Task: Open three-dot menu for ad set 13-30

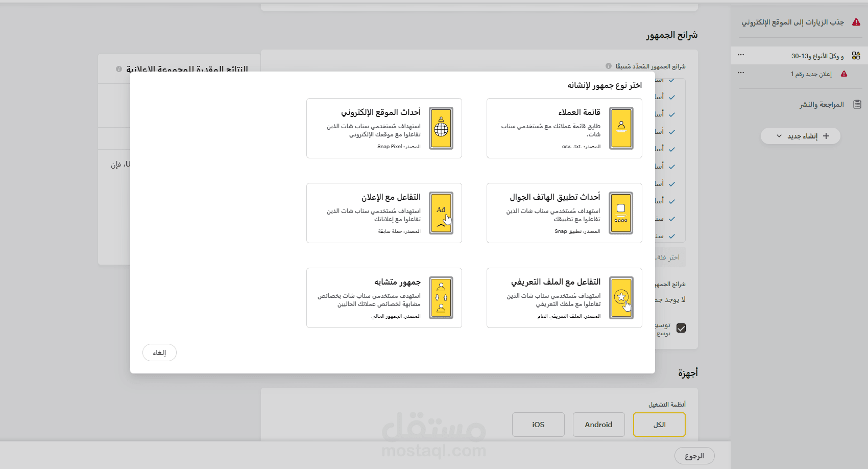Action: [x=741, y=55]
